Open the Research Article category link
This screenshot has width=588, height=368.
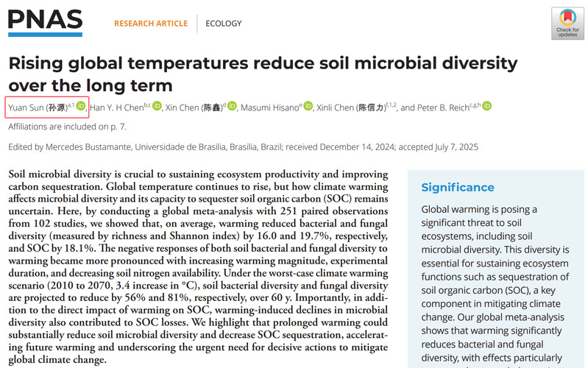(x=151, y=24)
